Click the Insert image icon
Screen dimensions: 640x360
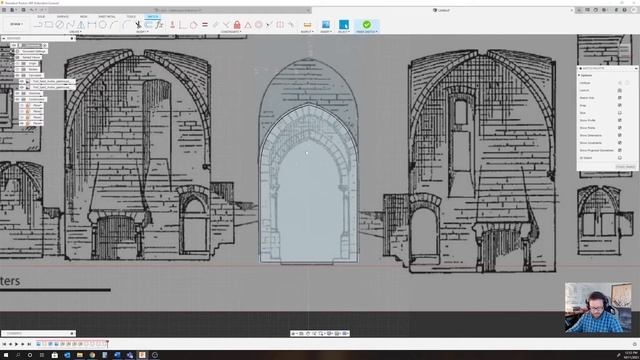[326, 25]
